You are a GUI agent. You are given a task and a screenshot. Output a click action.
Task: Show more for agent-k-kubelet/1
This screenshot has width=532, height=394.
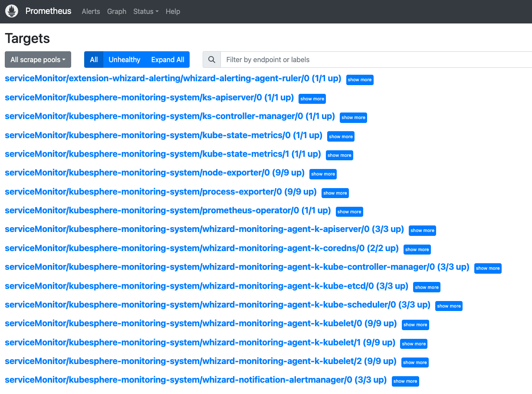pyautogui.click(x=414, y=344)
